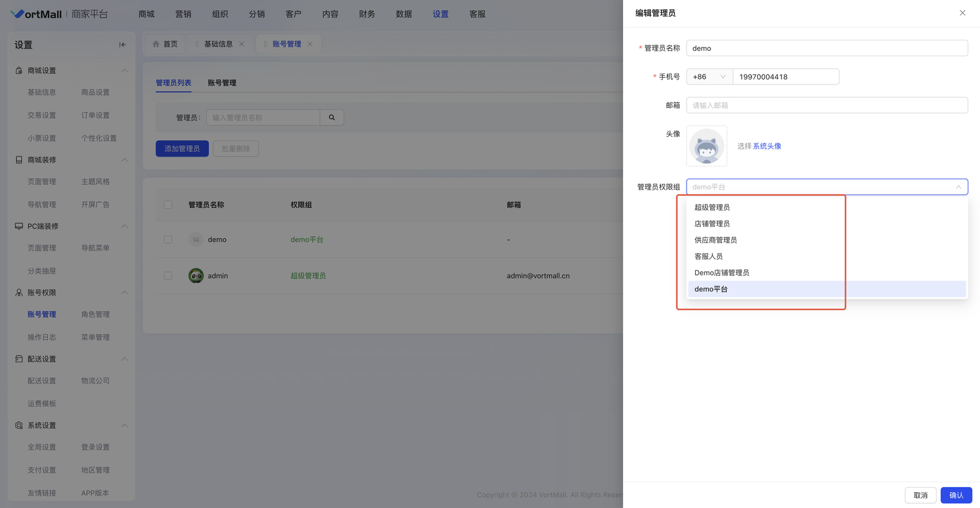The height and width of the screenshot is (508, 980).
Task: Collapse the 账号权限 sidebar section
Action: tap(124, 293)
